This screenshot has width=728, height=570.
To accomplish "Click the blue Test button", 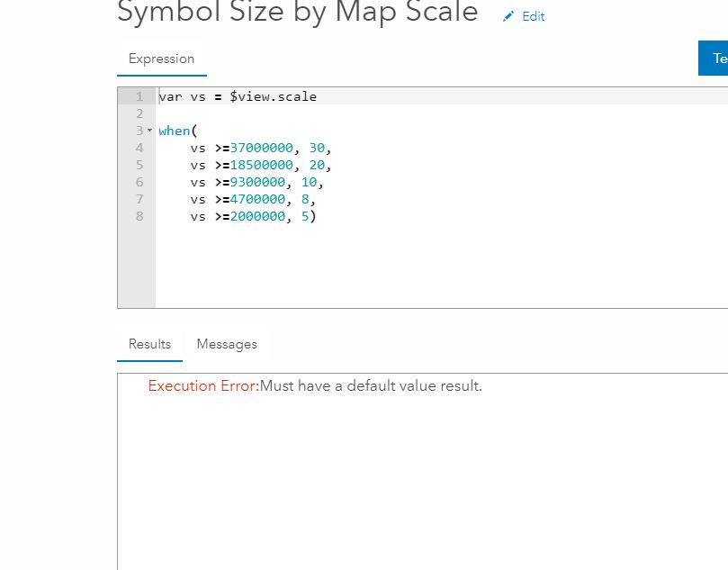I will pos(713,58).
